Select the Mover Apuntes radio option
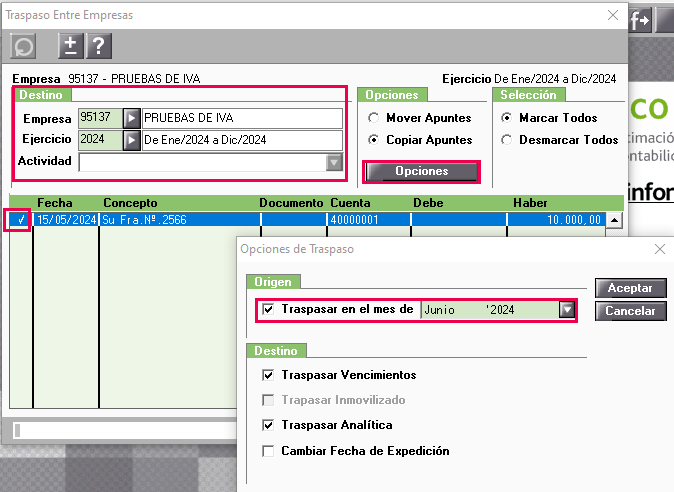This screenshot has height=492, width=674. pyautogui.click(x=374, y=118)
